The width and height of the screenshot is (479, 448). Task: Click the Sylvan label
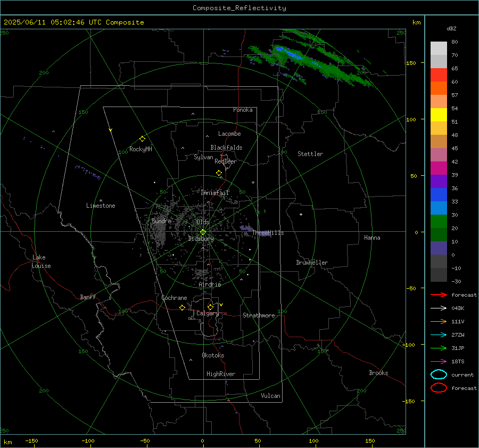click(203, 157)
